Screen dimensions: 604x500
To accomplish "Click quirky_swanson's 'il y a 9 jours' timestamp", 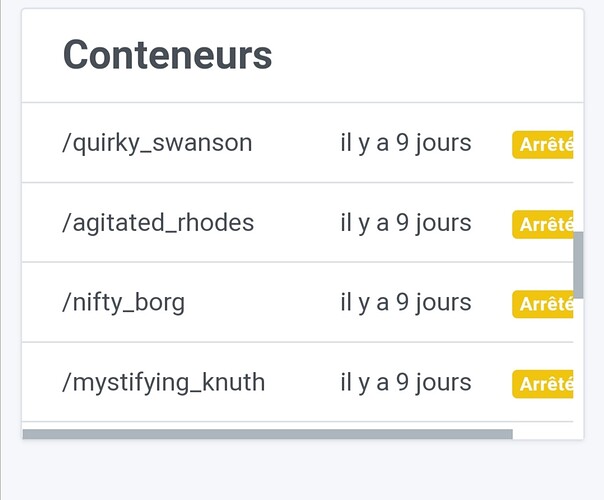I will pyautogui.click(x=405, y=143).
